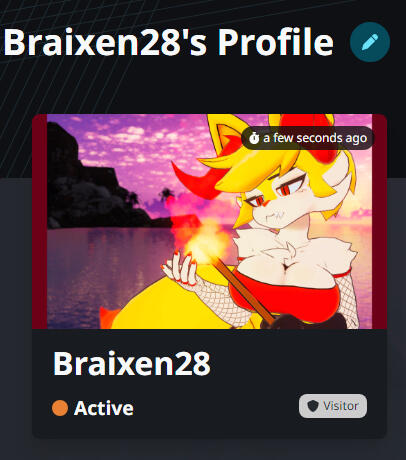Click the grid-patterned header background
The width and height of the screenshot is (406, 460).
coord(67,90)
